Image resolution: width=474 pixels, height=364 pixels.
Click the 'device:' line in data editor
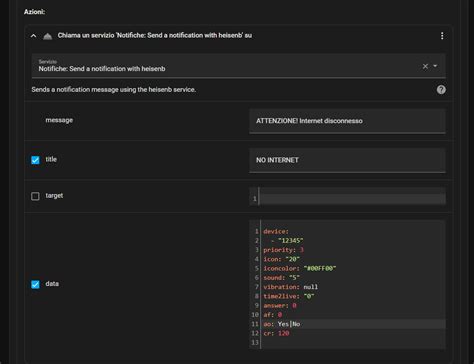pos(276,231)
